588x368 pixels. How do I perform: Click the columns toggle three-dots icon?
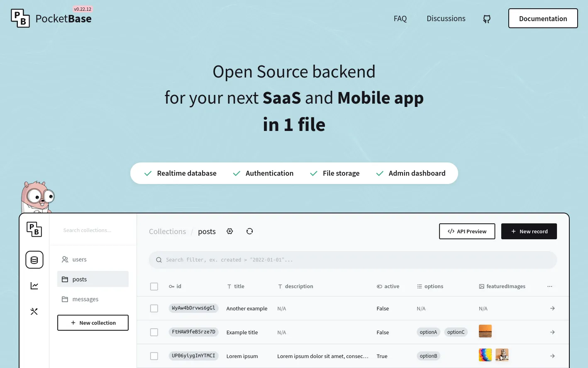[550, 286]
